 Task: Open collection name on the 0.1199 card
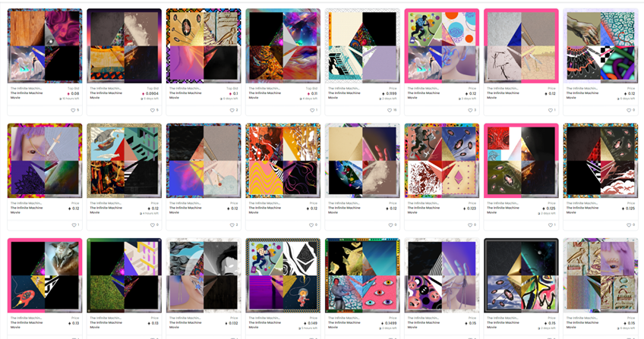pos(343,88)
